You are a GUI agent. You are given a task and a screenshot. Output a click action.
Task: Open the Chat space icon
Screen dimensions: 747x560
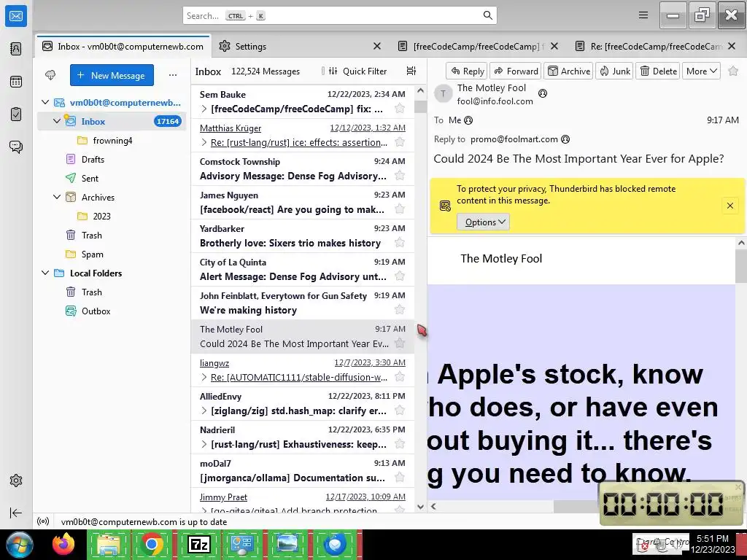[x=16, y=147]
